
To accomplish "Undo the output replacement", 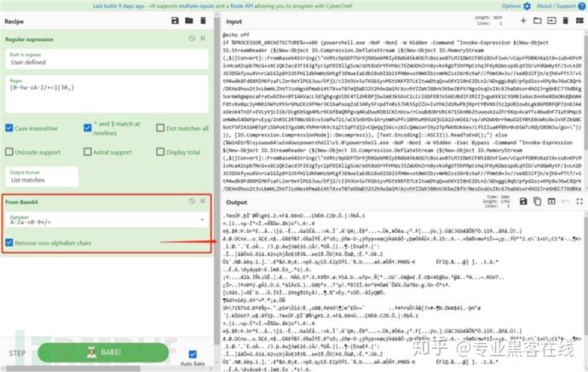I will 566,201.
